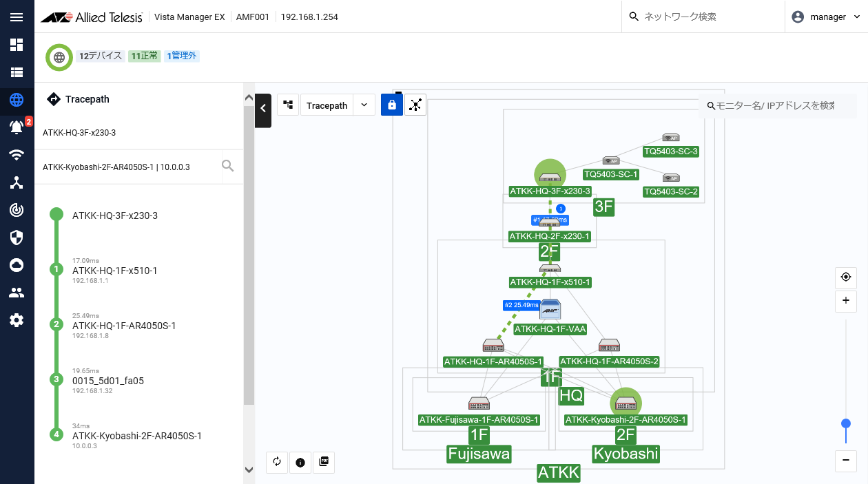
Task: Click the 12デバイス count label
Action: tap(101, 56)
